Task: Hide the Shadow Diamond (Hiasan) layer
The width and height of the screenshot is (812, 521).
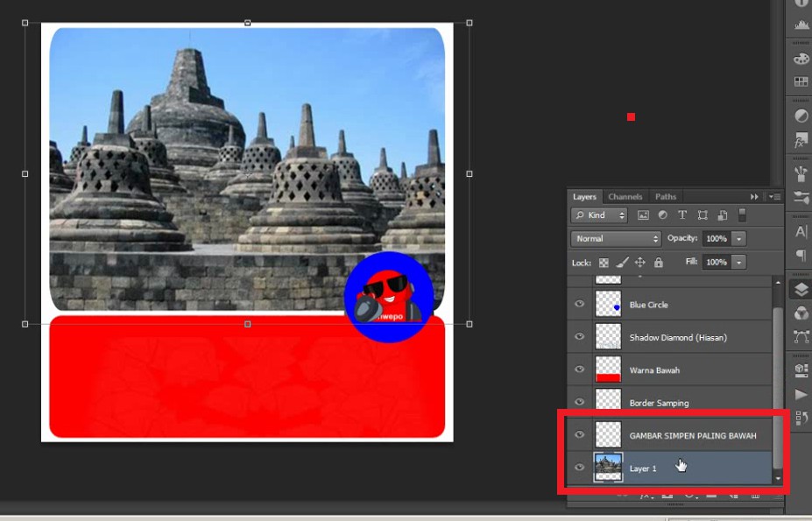Action: (580, 336)
